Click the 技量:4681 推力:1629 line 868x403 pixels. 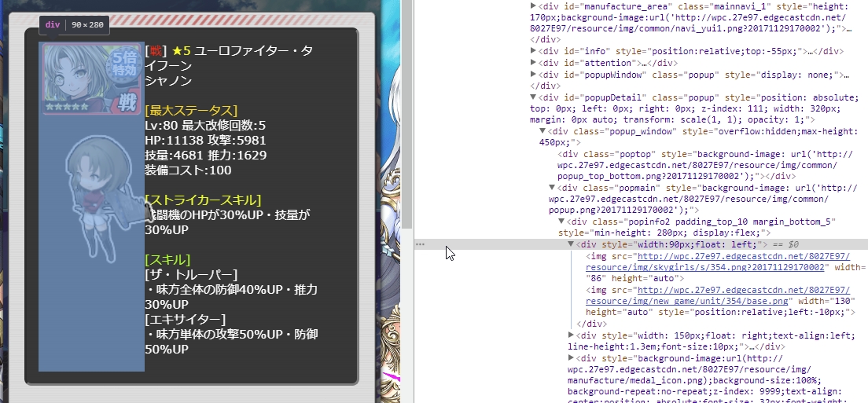205,155
